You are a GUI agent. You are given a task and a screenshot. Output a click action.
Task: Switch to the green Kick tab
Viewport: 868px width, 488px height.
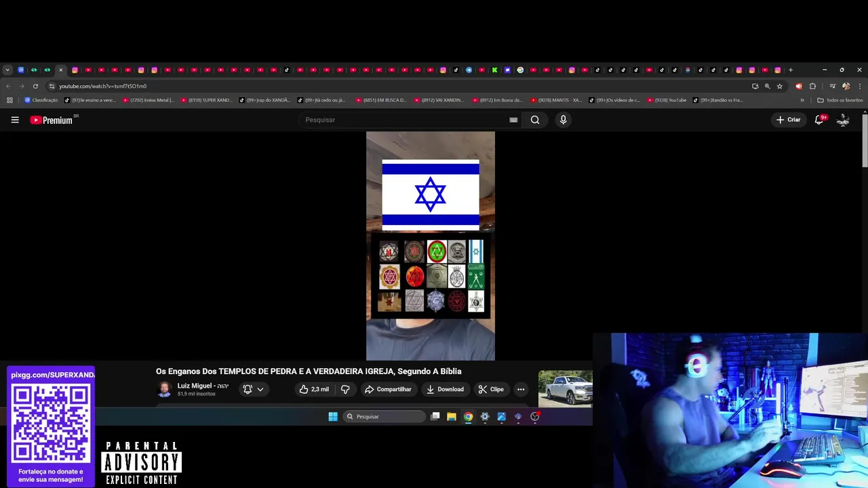(494, 70)
